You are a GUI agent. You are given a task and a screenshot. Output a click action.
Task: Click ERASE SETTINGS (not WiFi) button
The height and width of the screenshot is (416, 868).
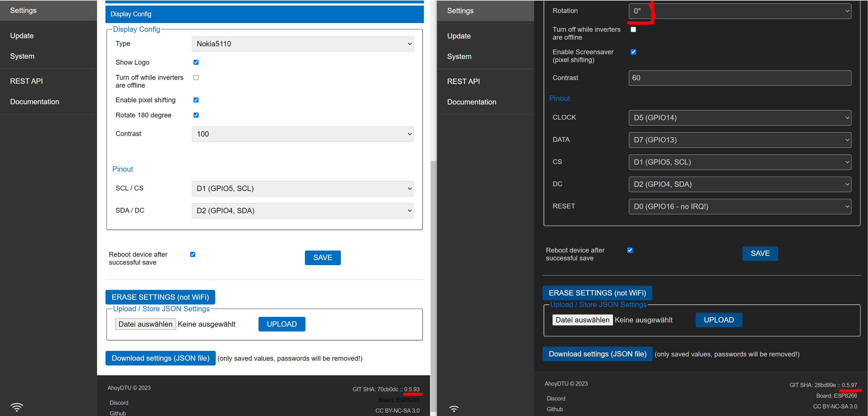click(x=160, y=297)
